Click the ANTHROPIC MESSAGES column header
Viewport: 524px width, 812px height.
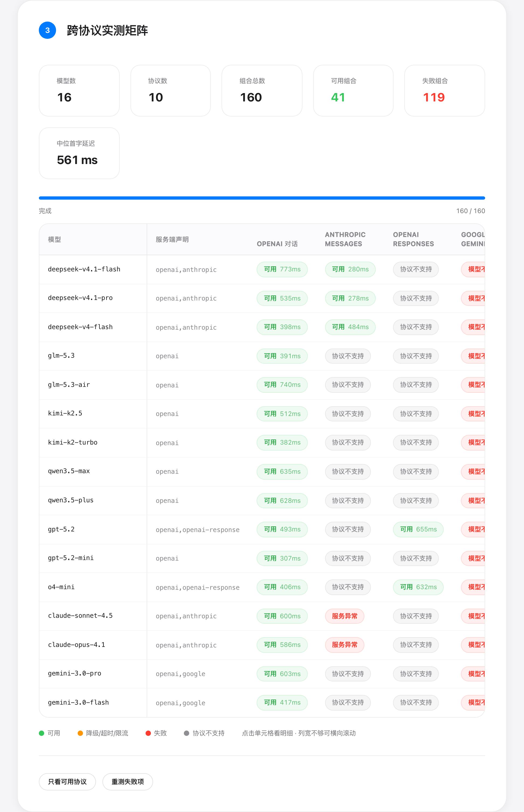pyautogui.click(x=345, y=239)
